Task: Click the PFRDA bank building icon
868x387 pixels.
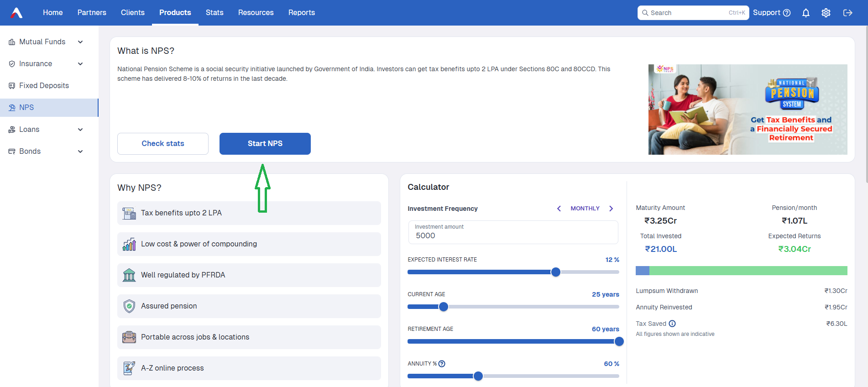Action: [x=129, y=275]
